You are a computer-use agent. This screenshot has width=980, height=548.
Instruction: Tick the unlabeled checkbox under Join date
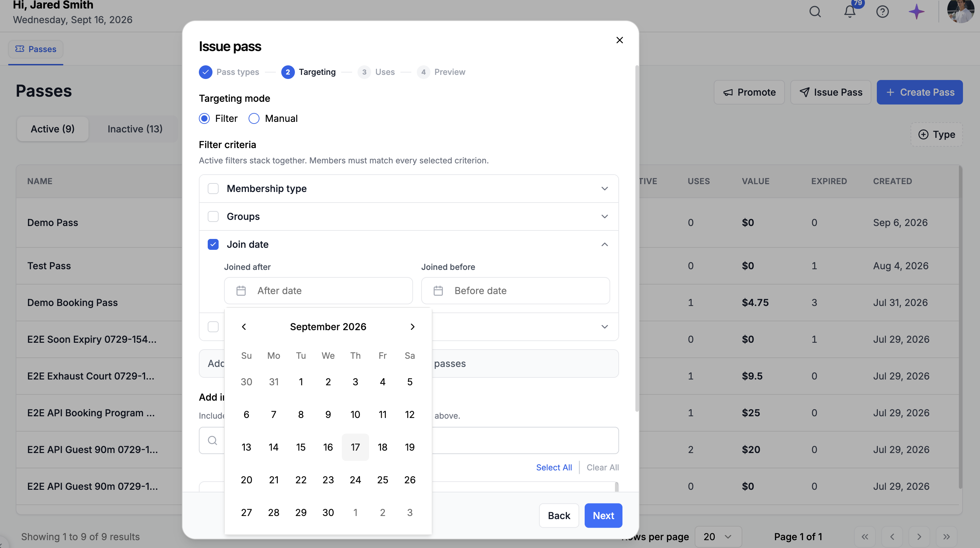click(213, 327)
